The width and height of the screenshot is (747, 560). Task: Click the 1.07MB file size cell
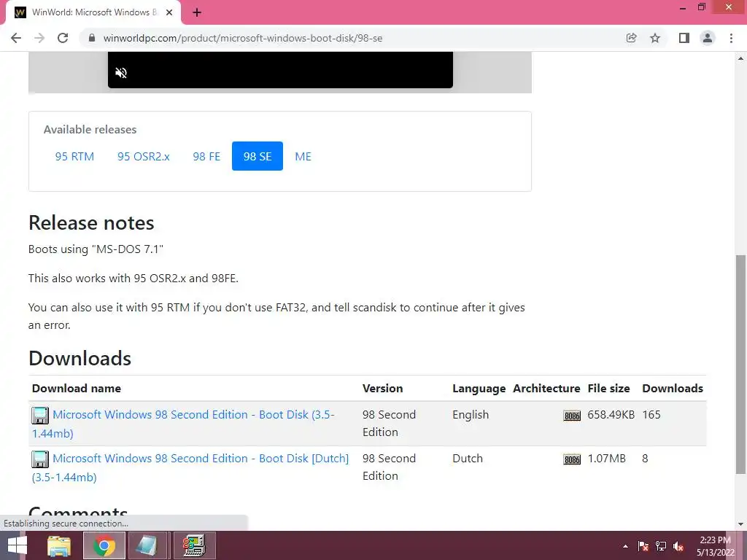pos(606,459)
